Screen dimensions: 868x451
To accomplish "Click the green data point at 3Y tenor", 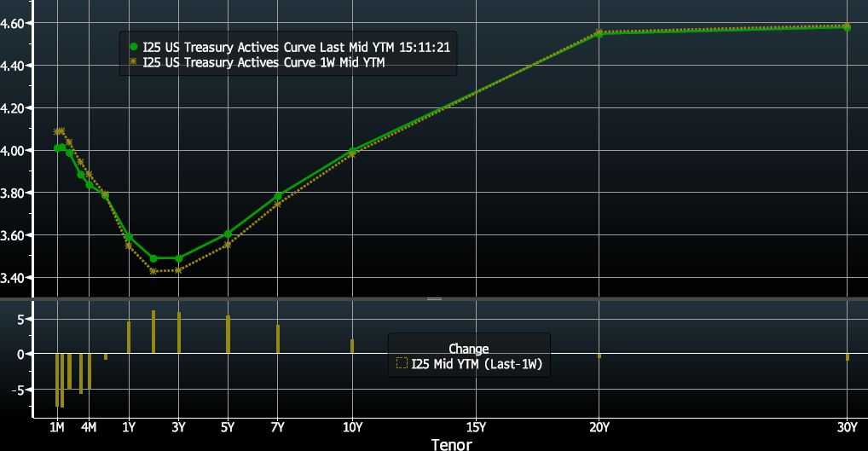I will (178, 258).
